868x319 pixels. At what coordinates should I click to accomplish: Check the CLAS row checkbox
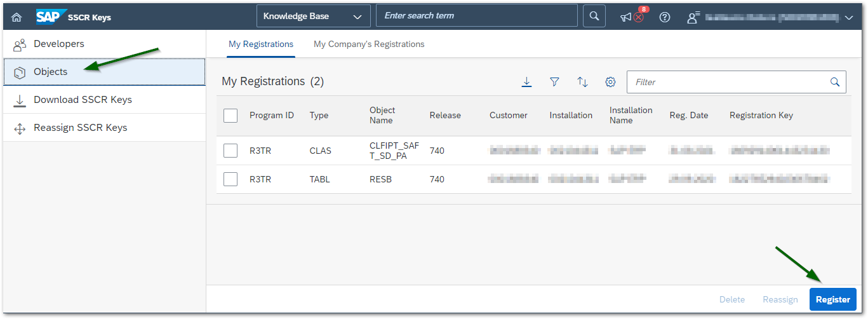coord(230,151)
